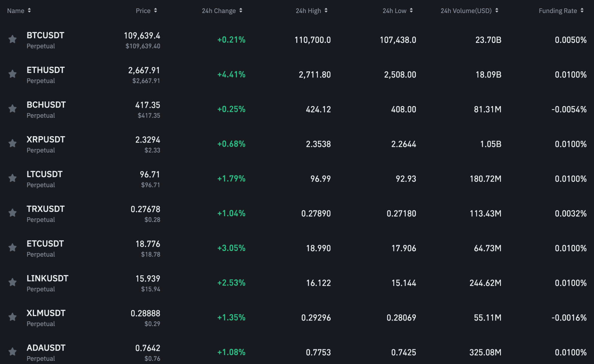This screenshot has width=594, height=364.
Task: Sort by 24h Low column header
Action: [397, 11]
